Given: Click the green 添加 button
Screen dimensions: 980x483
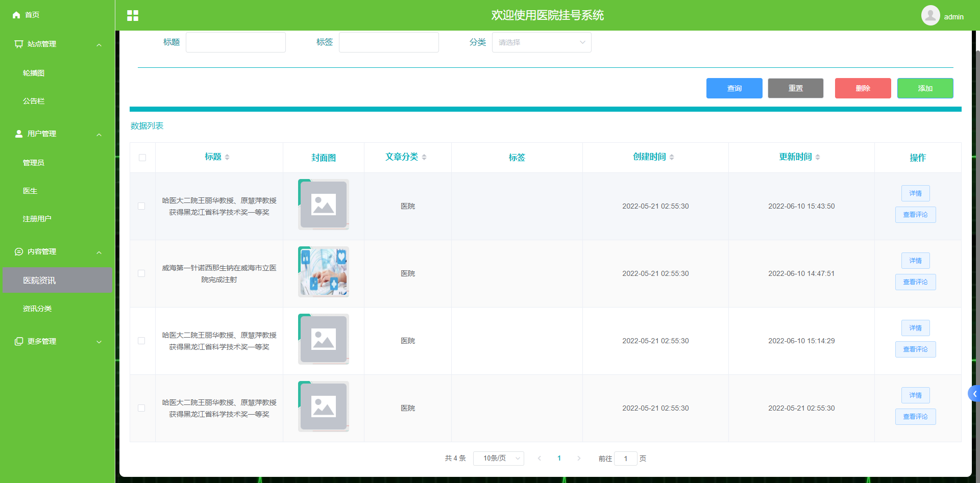Looking at the screenshot, I should [x=925, y=88].
